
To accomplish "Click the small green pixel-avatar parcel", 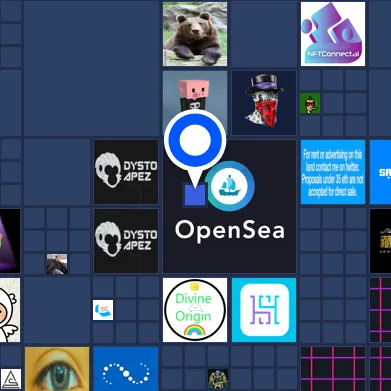I will click(x=310, y=103).
